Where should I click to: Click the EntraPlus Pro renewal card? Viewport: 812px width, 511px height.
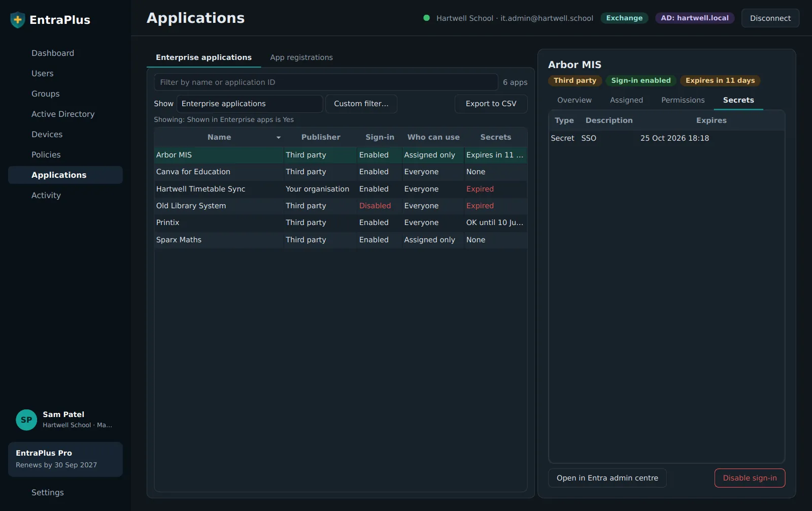coord(65,459)
